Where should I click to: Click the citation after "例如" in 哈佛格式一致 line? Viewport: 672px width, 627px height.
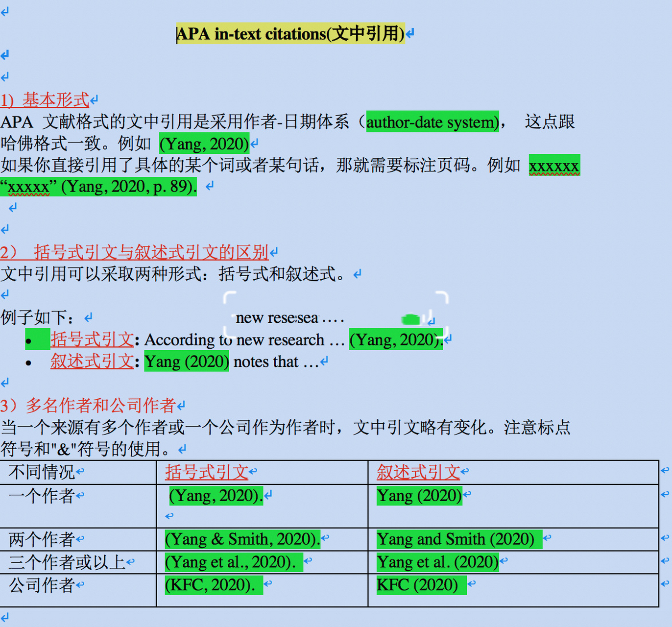(204, 144)
